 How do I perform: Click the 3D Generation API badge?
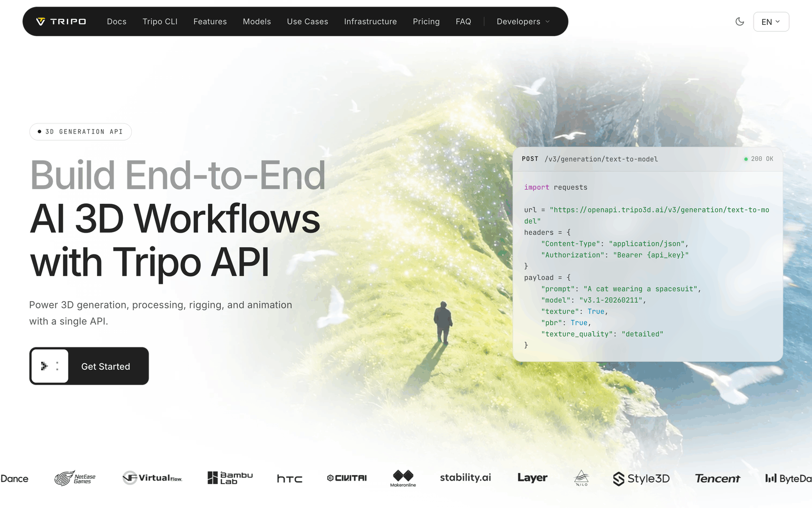pyautogui.click(x=81, y=132)
